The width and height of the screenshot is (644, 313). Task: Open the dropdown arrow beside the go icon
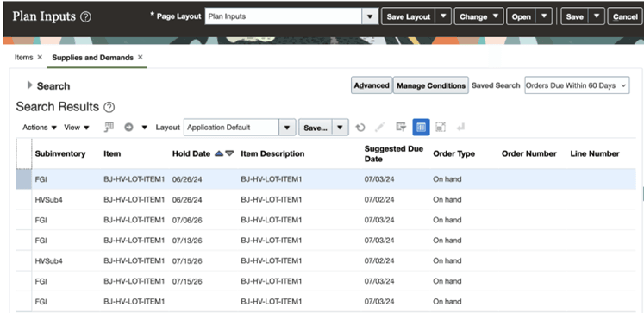coord(144,128)
